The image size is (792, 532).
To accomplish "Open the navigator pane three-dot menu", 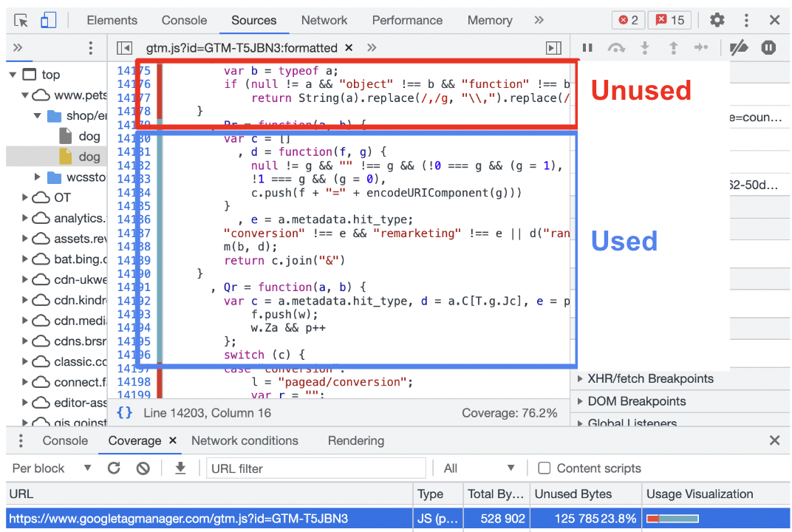I will pos(90,48).
